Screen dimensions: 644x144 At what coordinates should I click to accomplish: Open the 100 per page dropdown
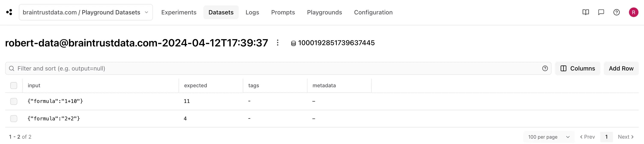click(x=549, y=137)
